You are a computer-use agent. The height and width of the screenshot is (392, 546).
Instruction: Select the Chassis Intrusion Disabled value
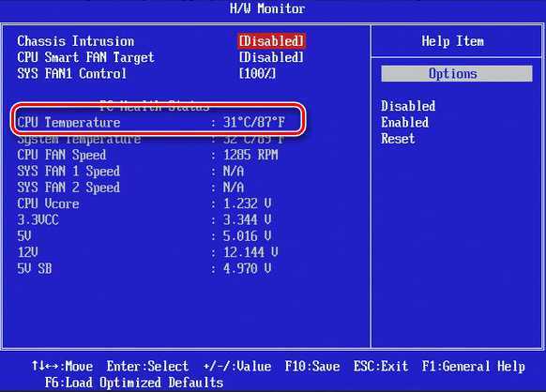click(271, 41)
